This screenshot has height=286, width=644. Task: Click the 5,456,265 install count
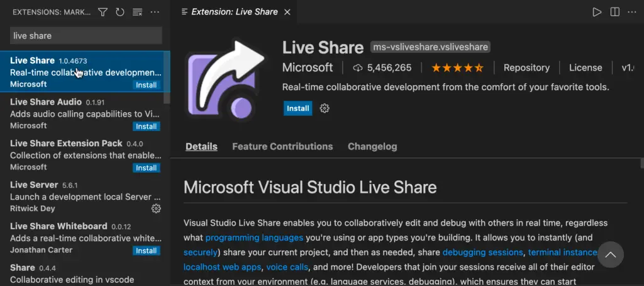pyautogui.click(x=389, y=68)
